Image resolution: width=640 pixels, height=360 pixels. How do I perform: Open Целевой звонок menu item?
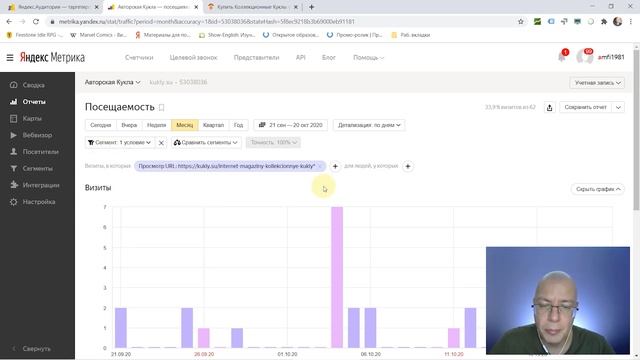193,58
